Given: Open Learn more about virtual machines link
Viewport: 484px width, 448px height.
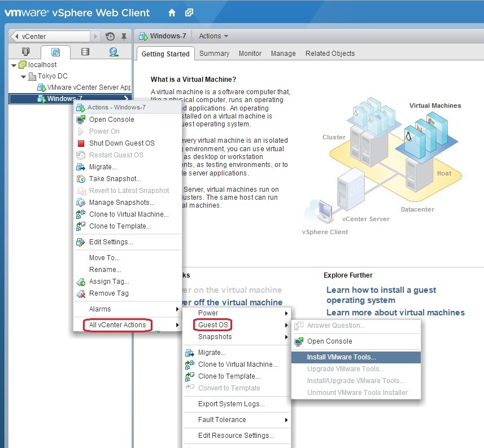Looking at the screenshot, I should pyautogui.click(x=395, y=313).
